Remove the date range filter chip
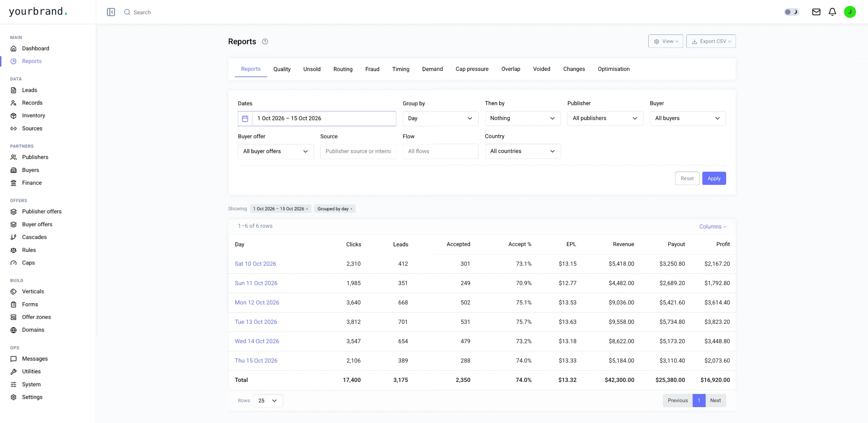The height and width of the screenshot is (423, 868). pyautogui.click(x=307, y=209)
